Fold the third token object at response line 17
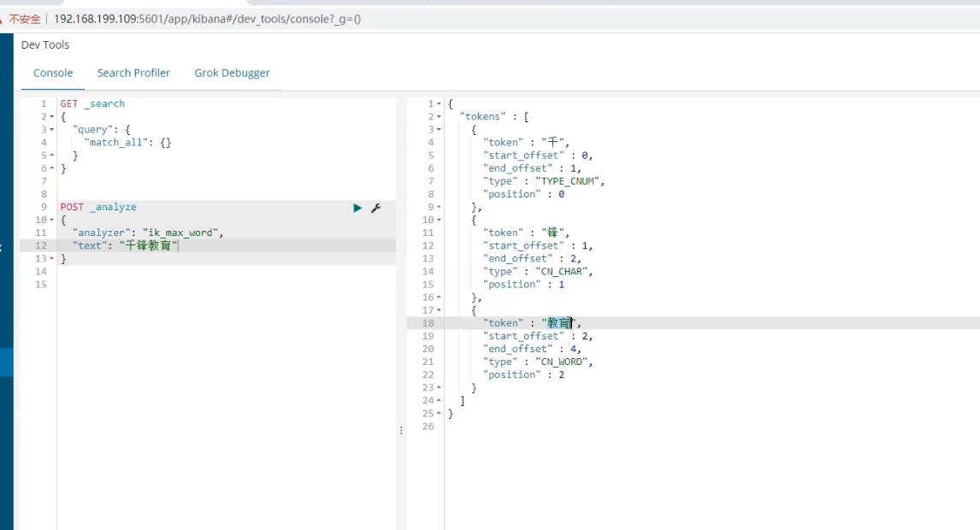 (440, 310)
